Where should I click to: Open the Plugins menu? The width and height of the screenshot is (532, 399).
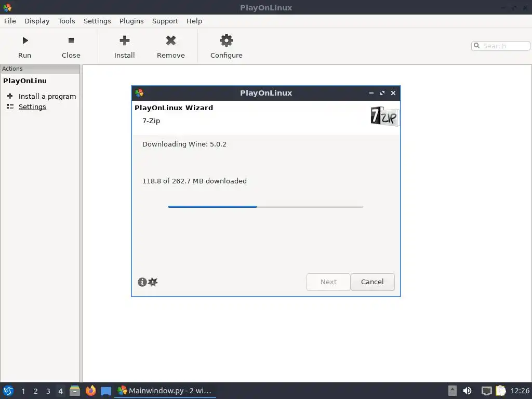(131, 21)
